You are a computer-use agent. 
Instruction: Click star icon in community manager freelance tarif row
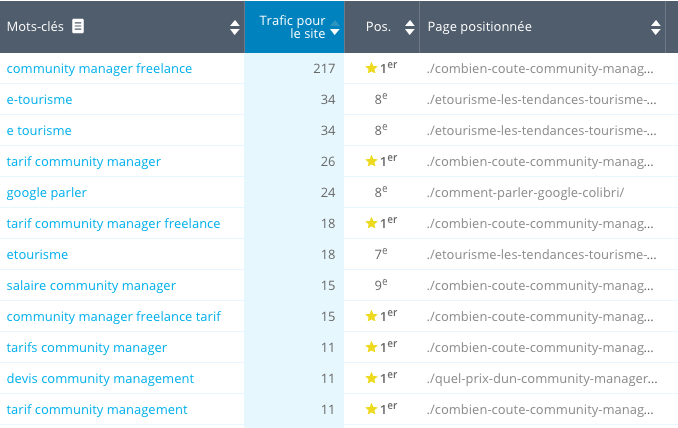[x=371, y=316]
